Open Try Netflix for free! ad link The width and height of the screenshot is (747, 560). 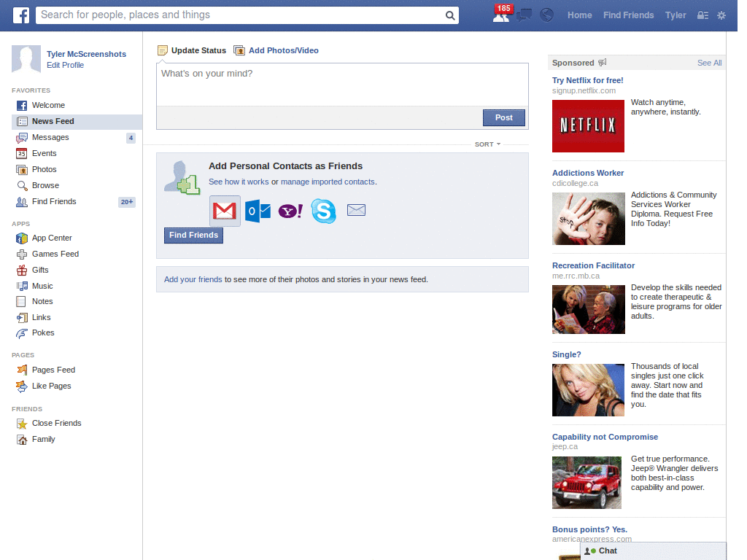[587, 80]
